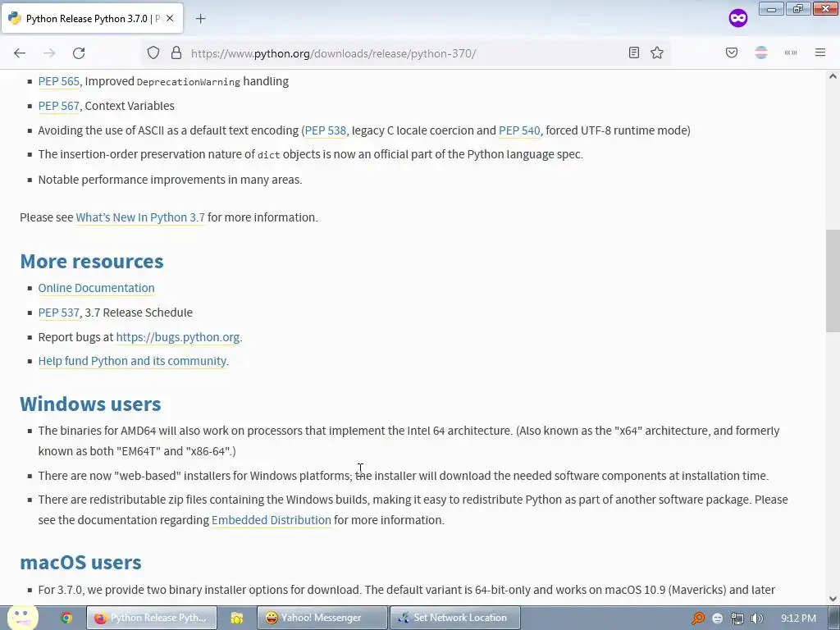Click the page scrollbar down arrow

pos(833,599)
